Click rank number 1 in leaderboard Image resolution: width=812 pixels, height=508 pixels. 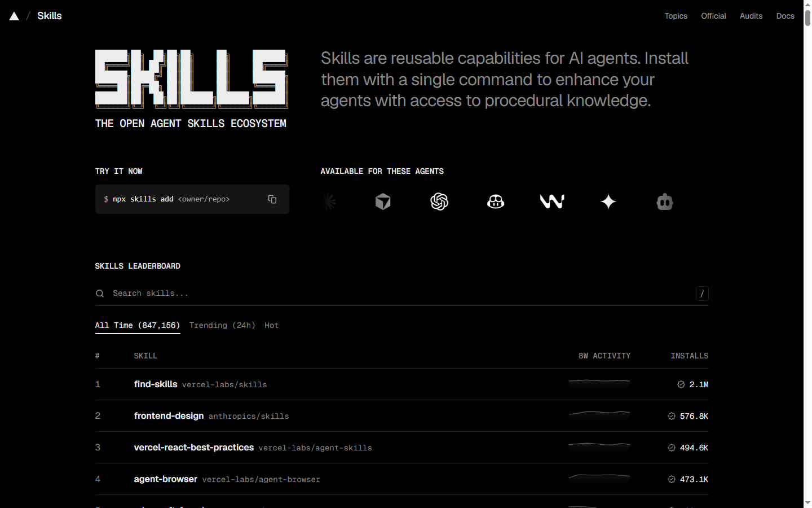(x=98, y=384)
